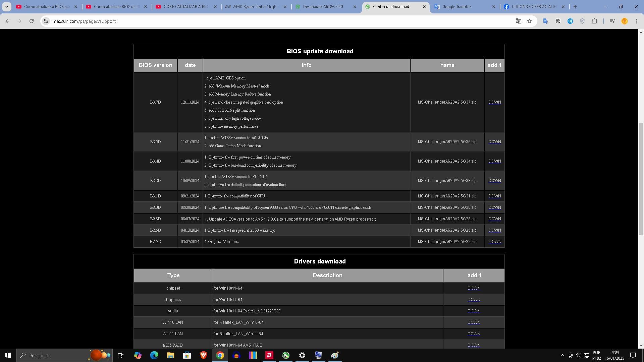Open File Explorer from the taskbar
Screen dimensions: 644x362
170,355
